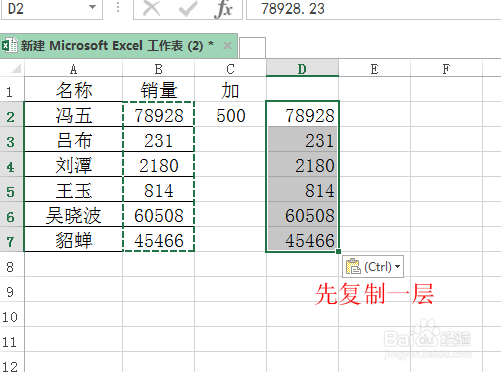
Task: Select row 8 header
Action: (x=12, y=264)
